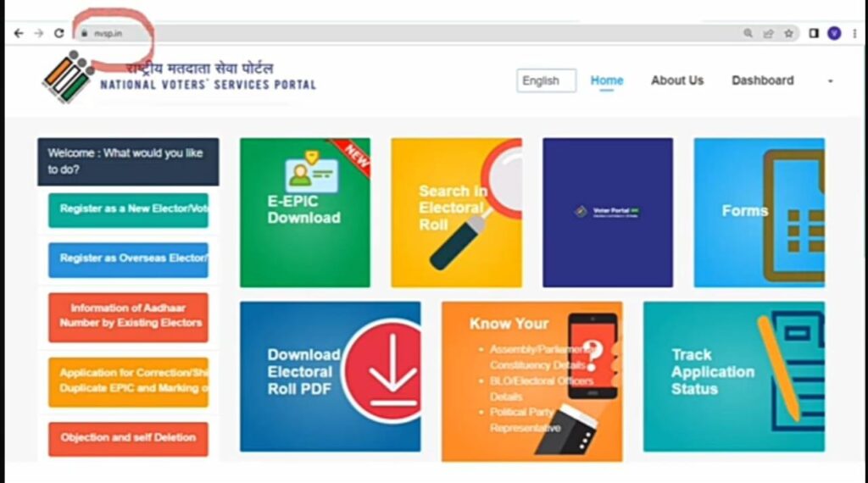
Task: Open the browser zoom magnifier icon
Action: pos(748,34)
